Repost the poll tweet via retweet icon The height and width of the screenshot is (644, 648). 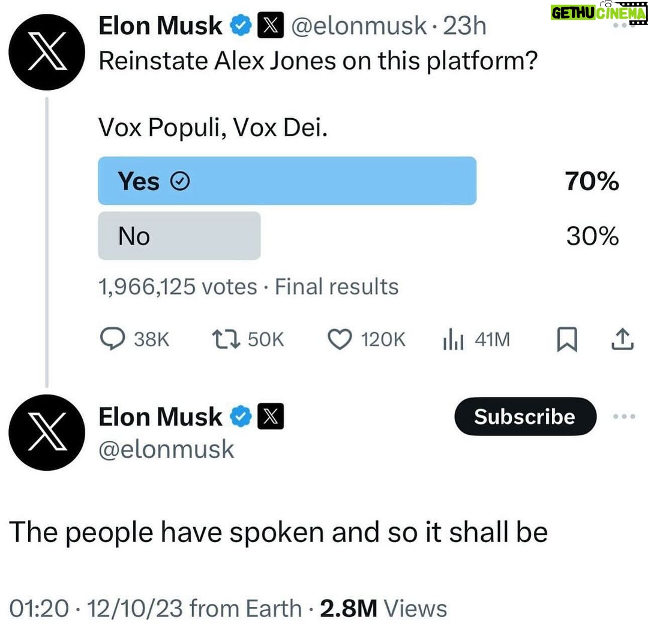coord(226,339)
